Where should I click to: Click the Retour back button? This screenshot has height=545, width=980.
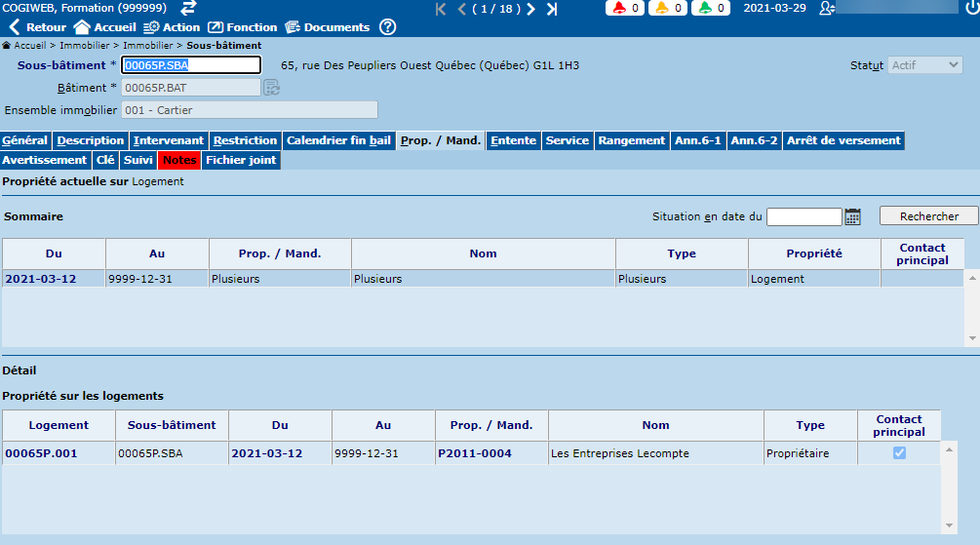tap(37, 27)
